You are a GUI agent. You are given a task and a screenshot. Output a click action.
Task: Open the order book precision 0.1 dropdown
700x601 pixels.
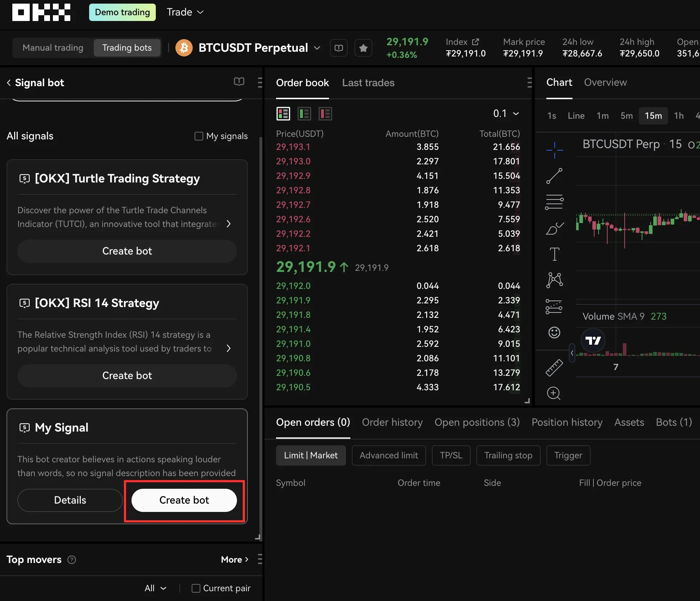pyautogui.click(x=506, y=113)
